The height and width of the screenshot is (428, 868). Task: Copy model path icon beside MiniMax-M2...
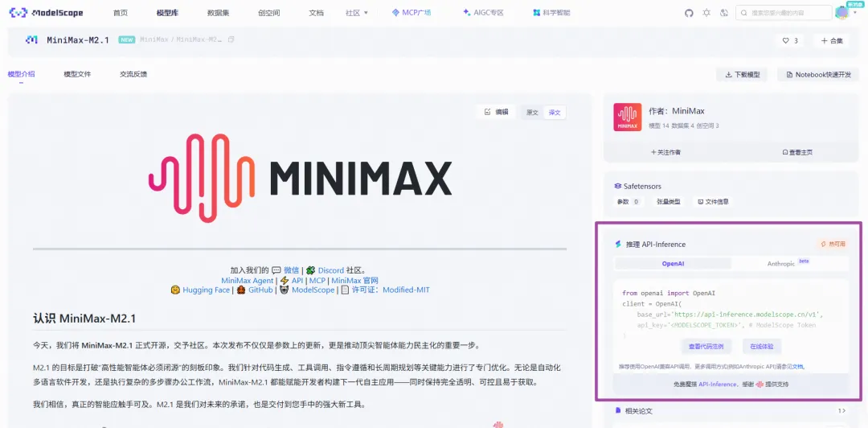(231, 40)
